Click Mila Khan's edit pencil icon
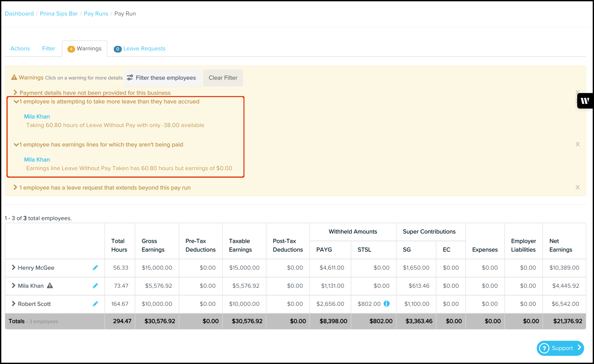 click(x=95, y=286)
